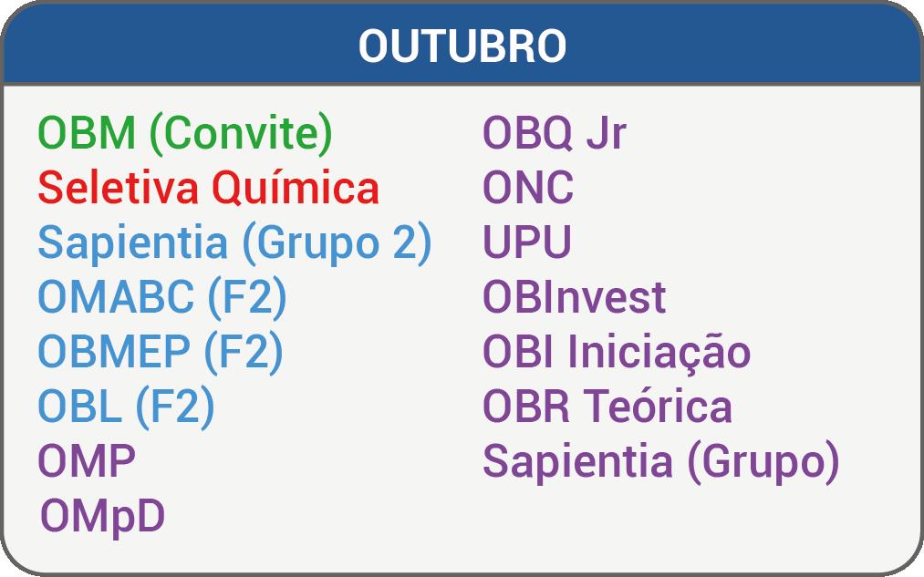Select the purple OMP item
The width and height of the screenshot is (924, 577).
click(88, 461)
